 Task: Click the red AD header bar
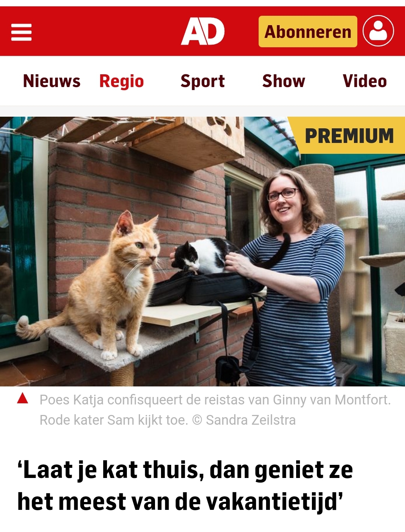coord(203,31)
